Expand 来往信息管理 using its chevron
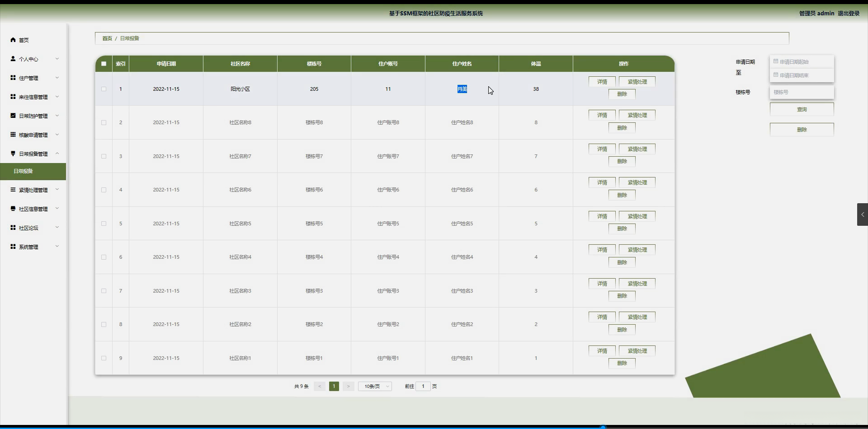Viewport: 868px width, 429px height. coord(57,97)
